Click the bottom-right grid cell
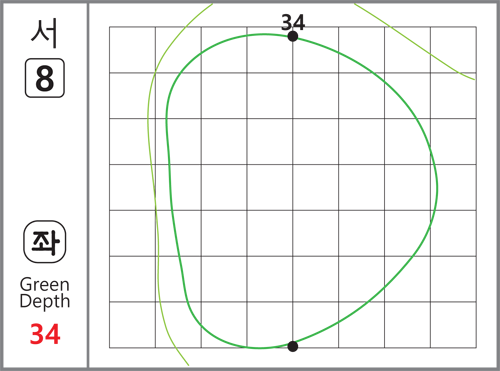500x371 pixels. (x=453, y=325)
